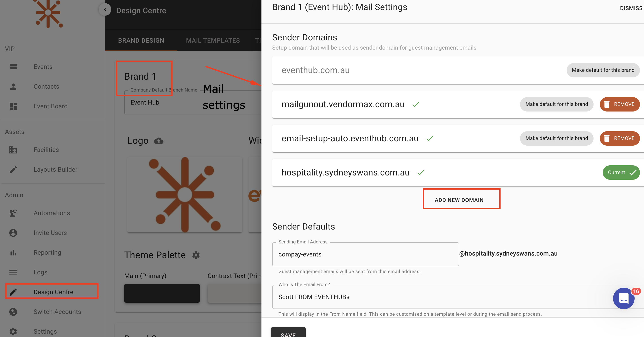The image size is (644, 337).
Task: Open Theme Palette settings gear
Action: coord(196,255)
